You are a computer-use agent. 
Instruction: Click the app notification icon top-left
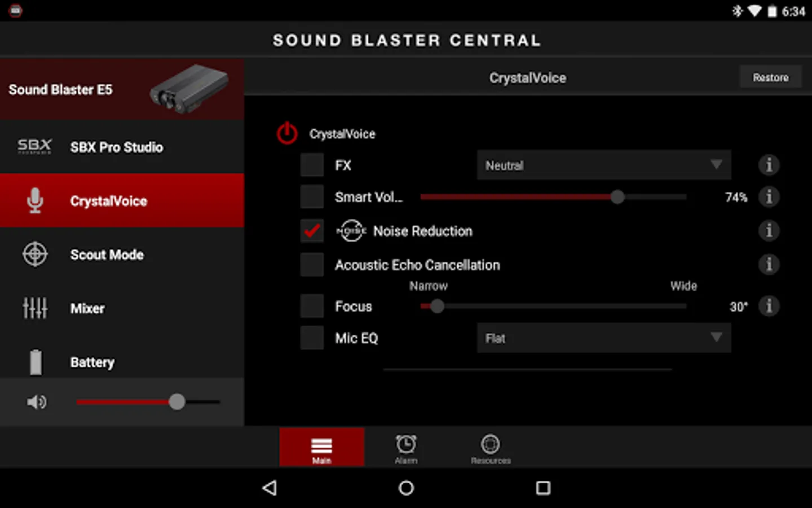[x=15, y=11]
